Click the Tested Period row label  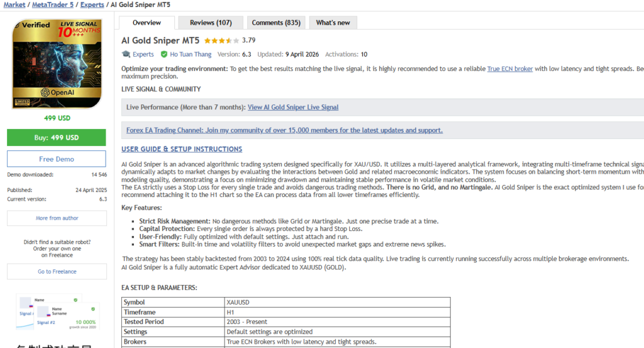(144, 322)
